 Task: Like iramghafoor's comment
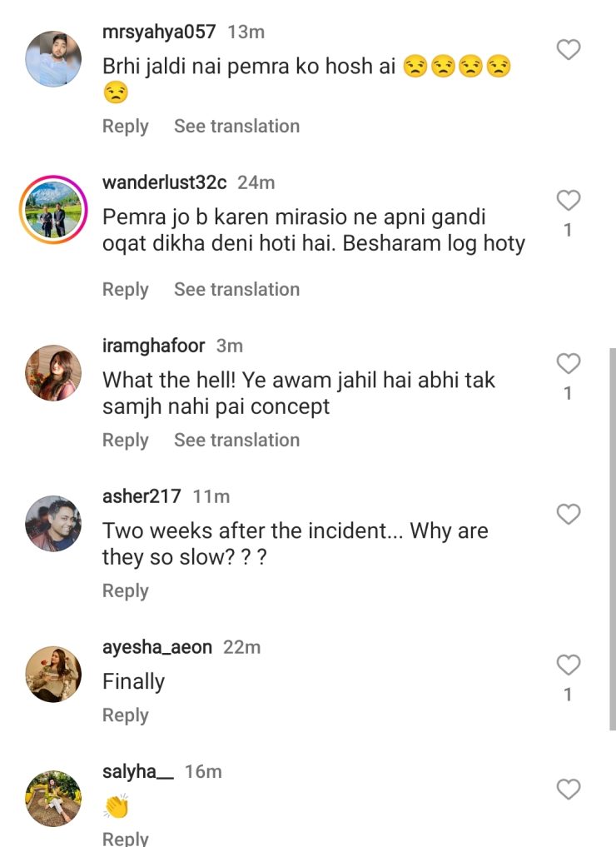(568, 364)
